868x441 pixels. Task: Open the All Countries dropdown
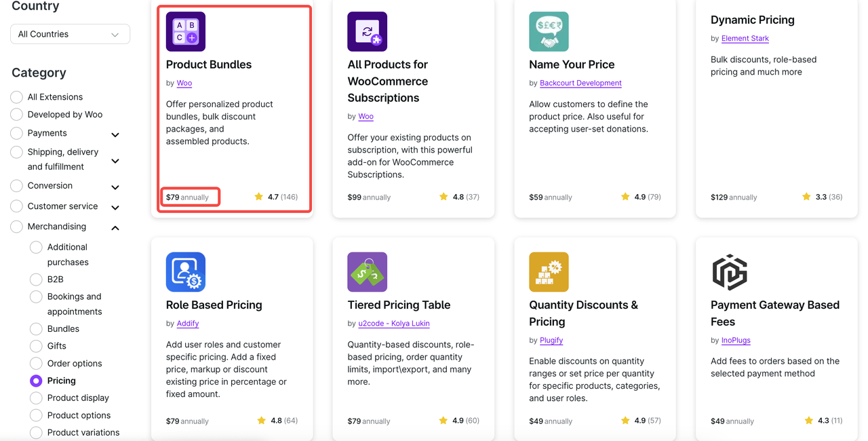tap(70, 33)
